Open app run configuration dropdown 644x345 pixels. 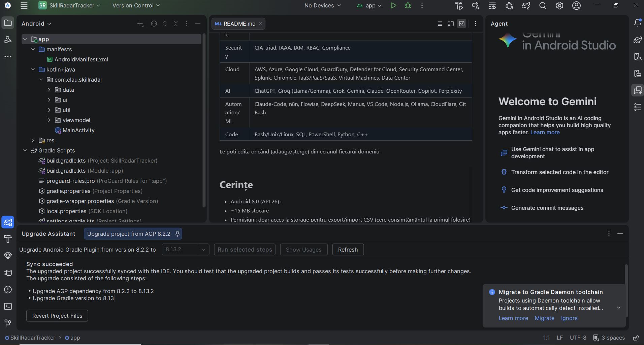click(x=369, y=5)
